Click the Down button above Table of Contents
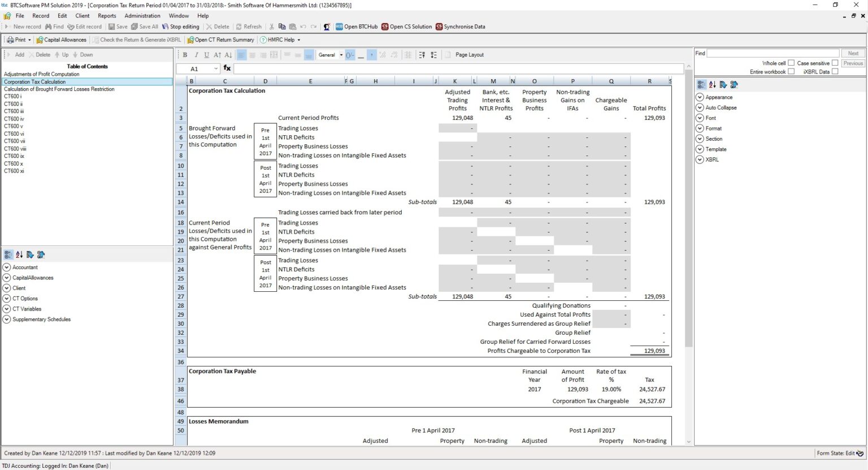The width and height of the screenshot is (868, 470). [83, 55]
